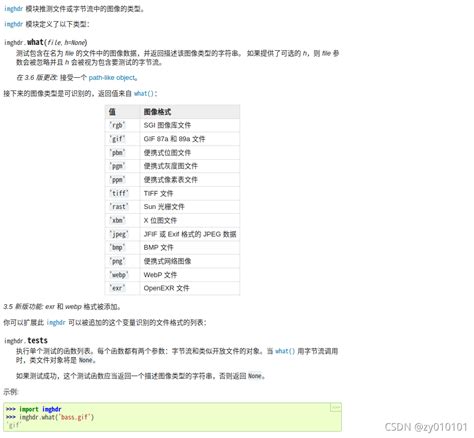Click the 'jpeg' value cell
474x438 pixels.
[122, 234]
